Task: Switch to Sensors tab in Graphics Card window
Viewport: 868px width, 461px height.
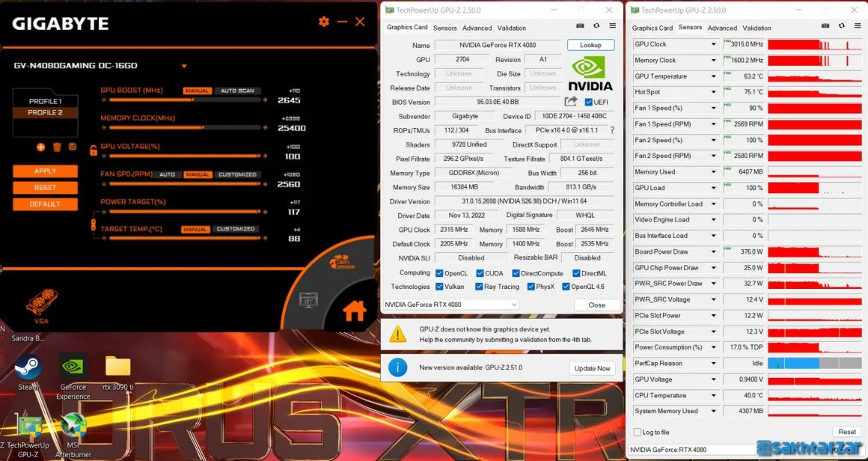Action: click(x=445, y=28)
